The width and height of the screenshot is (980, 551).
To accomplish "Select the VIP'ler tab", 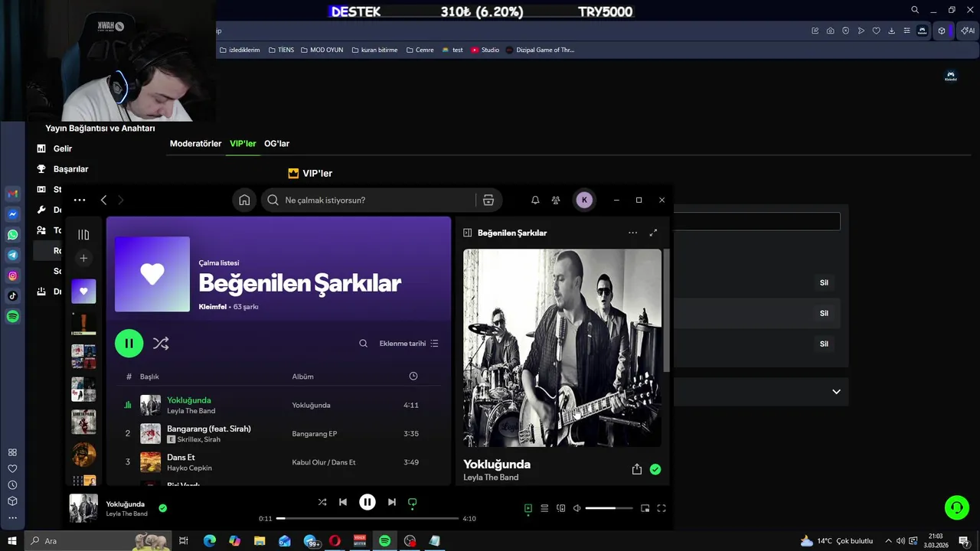I will tap(243, 144).
